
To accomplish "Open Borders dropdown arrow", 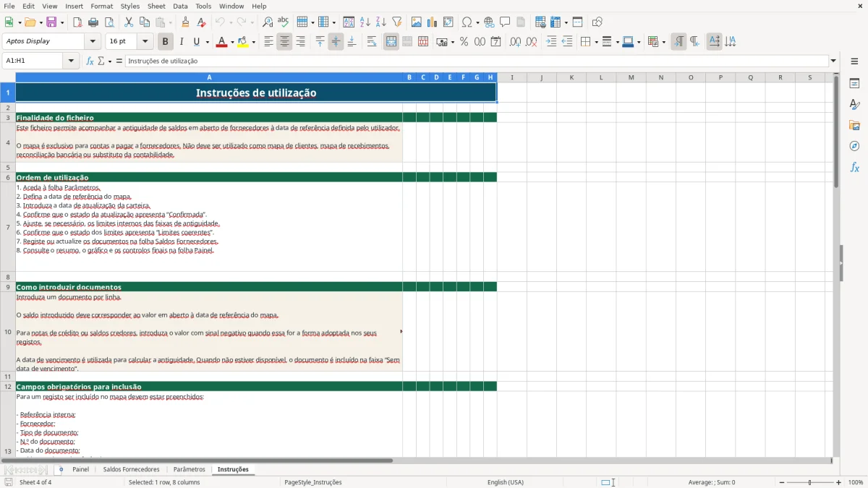I will pos(596,42).
